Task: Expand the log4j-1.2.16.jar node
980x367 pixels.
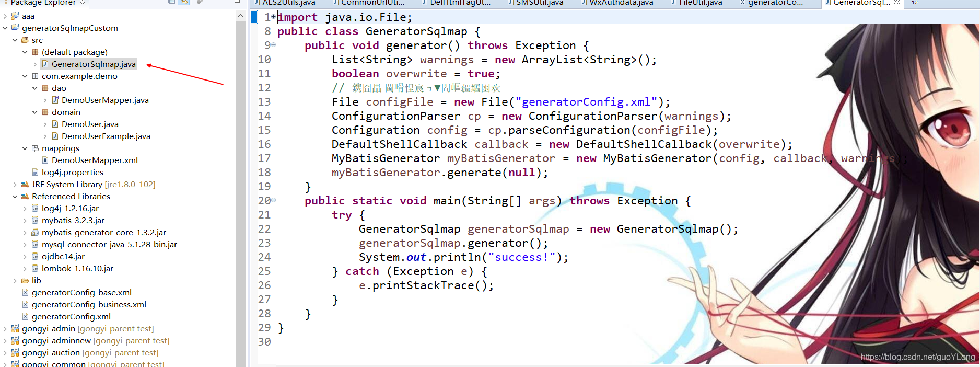Action: [25, 208]
